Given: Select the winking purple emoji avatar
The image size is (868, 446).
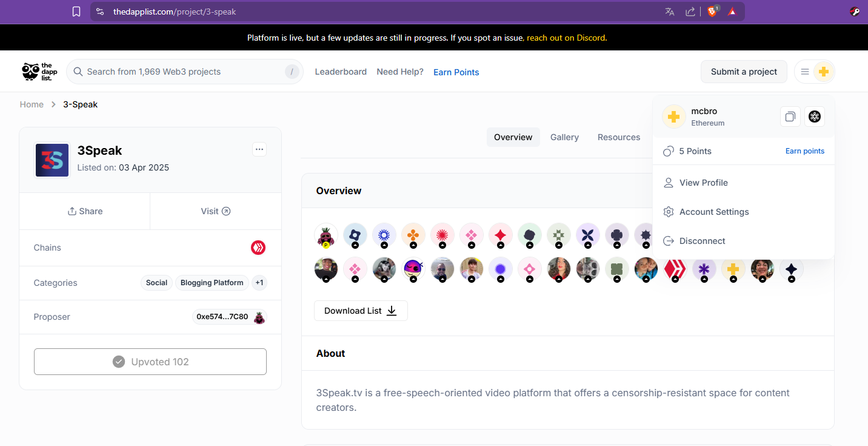Looking at the screenshot, I should 413,269.
